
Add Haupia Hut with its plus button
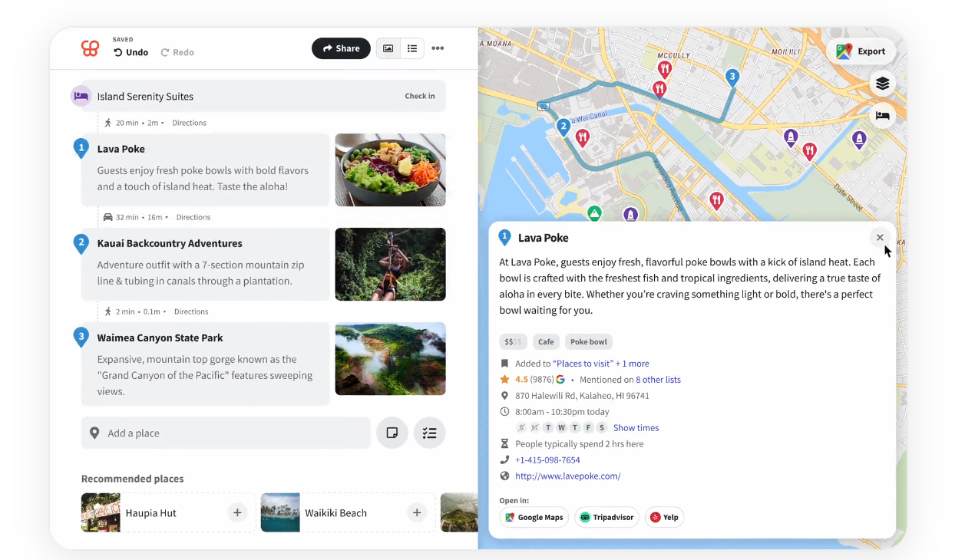[x=237, y=512]
